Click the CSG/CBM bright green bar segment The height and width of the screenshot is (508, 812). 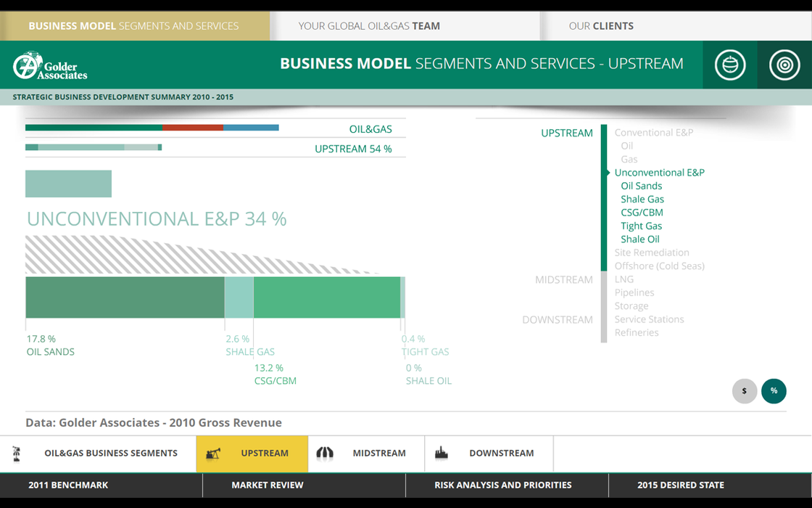(x=326, y=298)
